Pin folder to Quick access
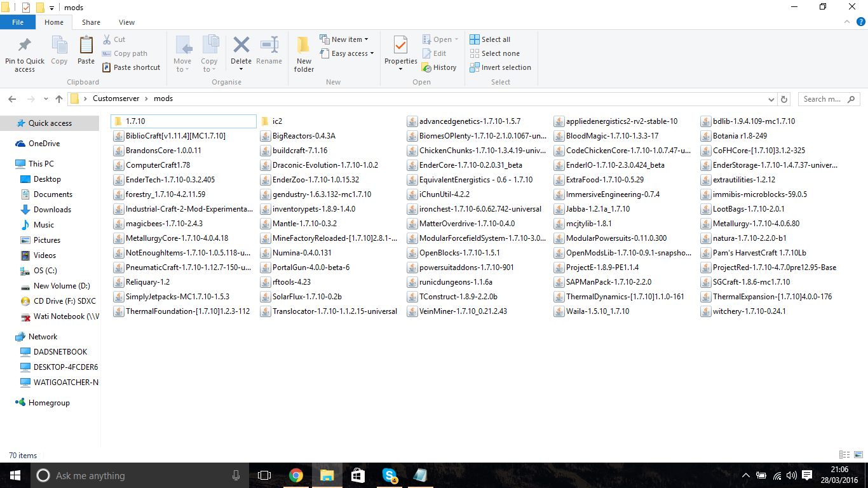The width and height of the screenshot is (868, 488). (25, 55)
